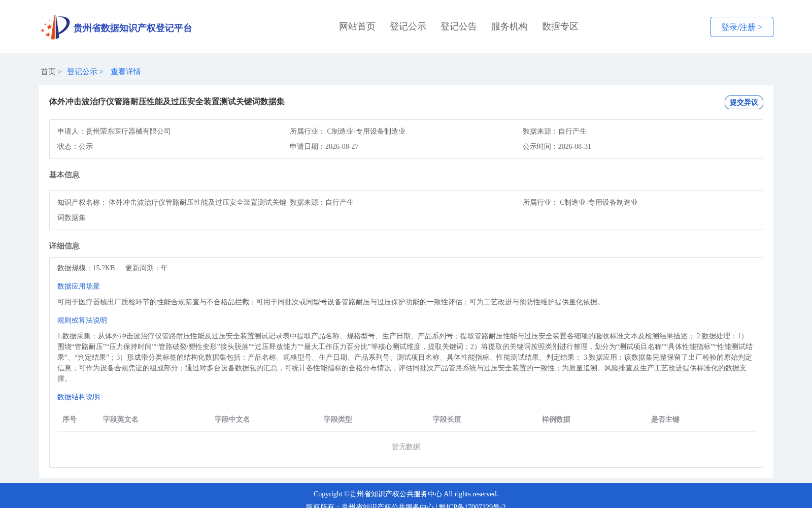Click 更新周期：年 text

147,268
